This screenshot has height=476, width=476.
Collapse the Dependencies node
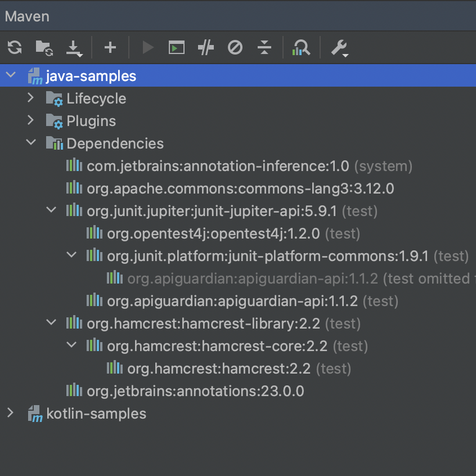31,142
